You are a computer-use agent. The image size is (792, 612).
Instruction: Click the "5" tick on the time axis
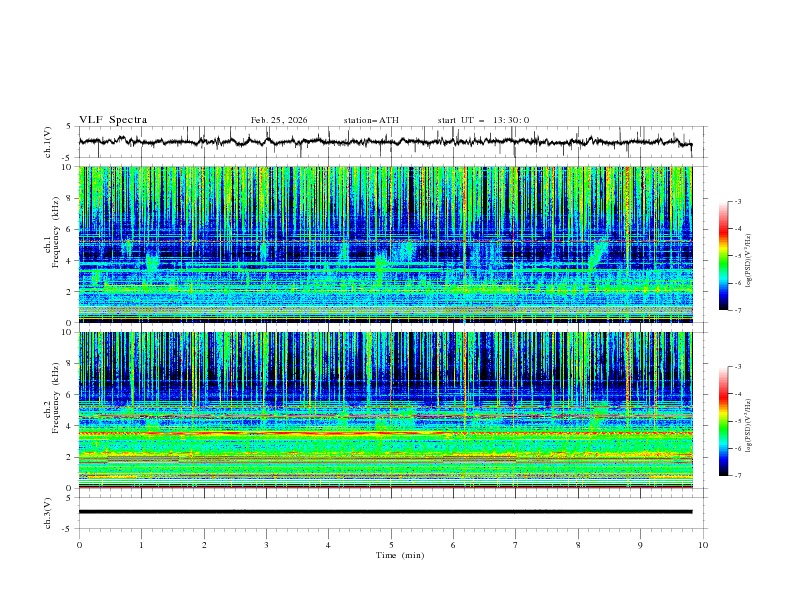click(391, 545)
